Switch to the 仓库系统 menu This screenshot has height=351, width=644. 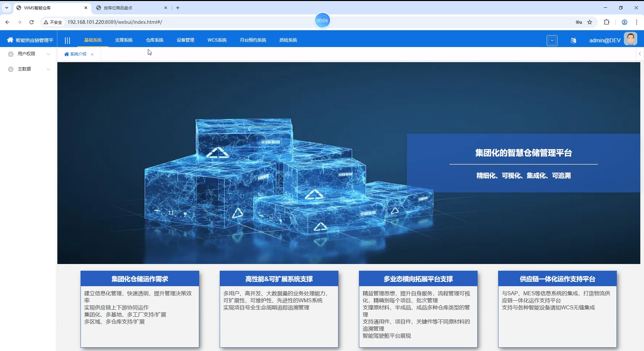point(154,40)
